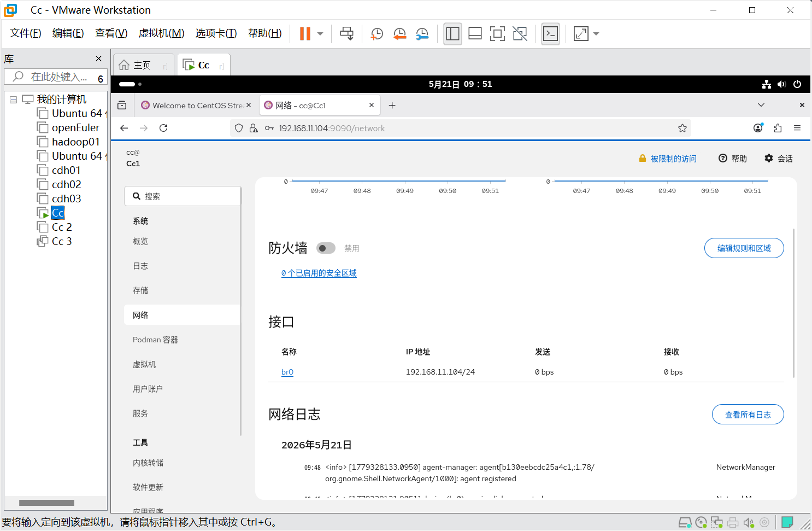Viewport: 812px width, 531px height.
Task: Close the library panel
Action: [x=98, y=59]
